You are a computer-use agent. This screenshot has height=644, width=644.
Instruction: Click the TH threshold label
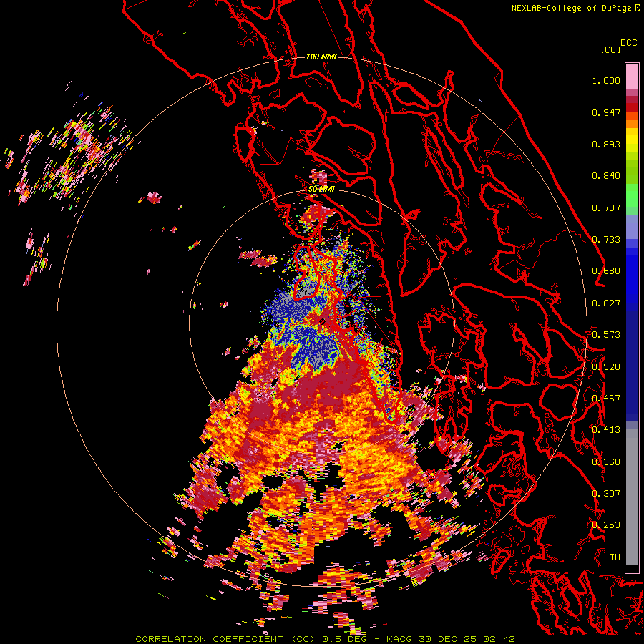615,557
